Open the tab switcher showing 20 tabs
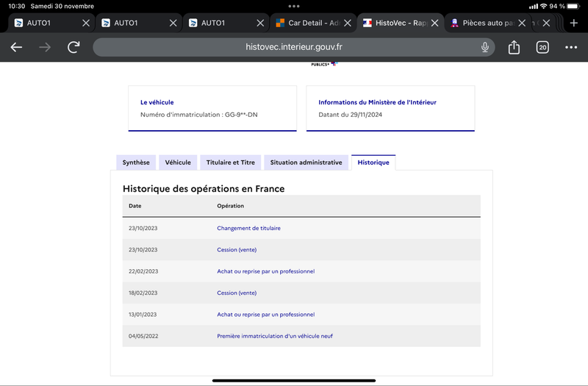588x386 pixels. pyautogui.click(x=542, y=47)
